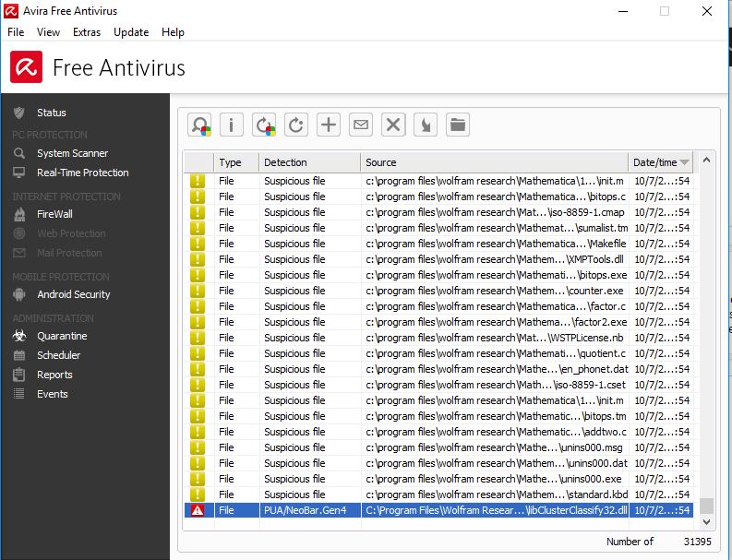Add file to quarantine plus icon
Image resolution: width=732 pixels, height=560 pixels.
[x=329, y=125]
